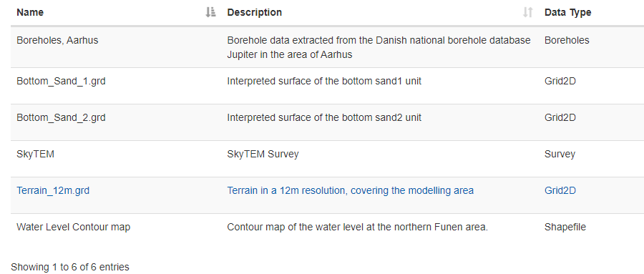
Task: Select the Bottom_Sand_1.grd entry
Action: pyautogui.click(x=61, y=82)
